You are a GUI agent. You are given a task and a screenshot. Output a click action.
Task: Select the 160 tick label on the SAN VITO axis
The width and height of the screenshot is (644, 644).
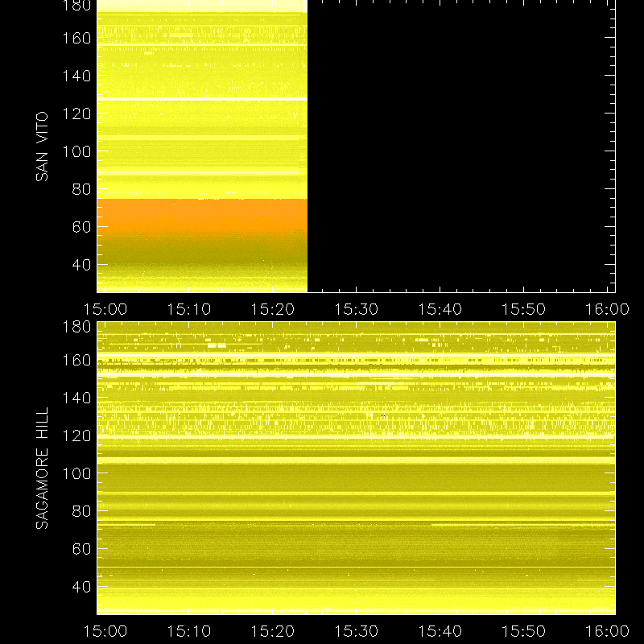[76, 38]
